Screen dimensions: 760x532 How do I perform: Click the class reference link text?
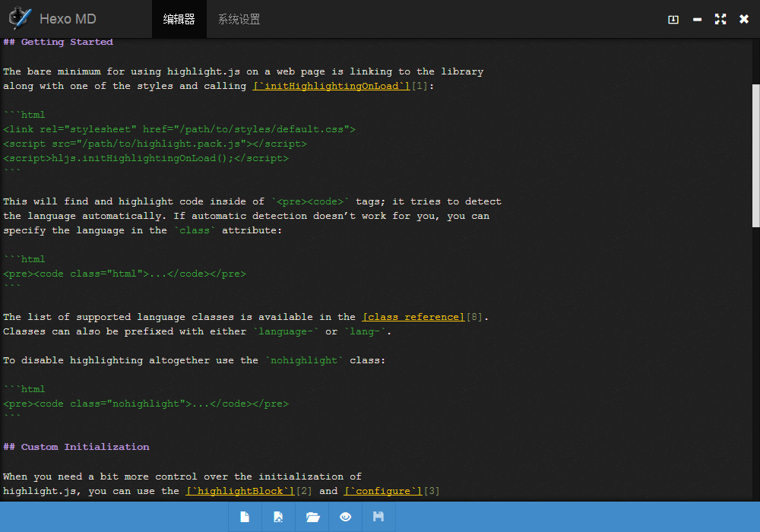(x=413, y=318)
